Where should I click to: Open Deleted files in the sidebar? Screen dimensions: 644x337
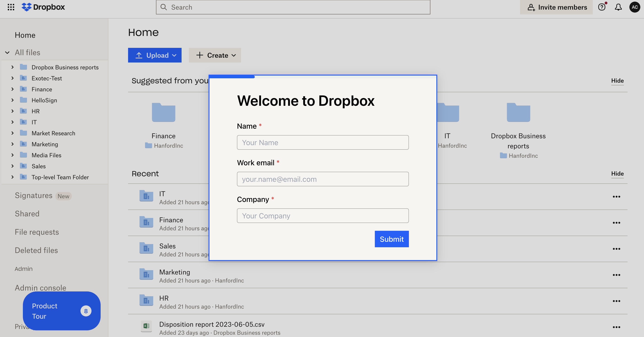click(36, 250)
